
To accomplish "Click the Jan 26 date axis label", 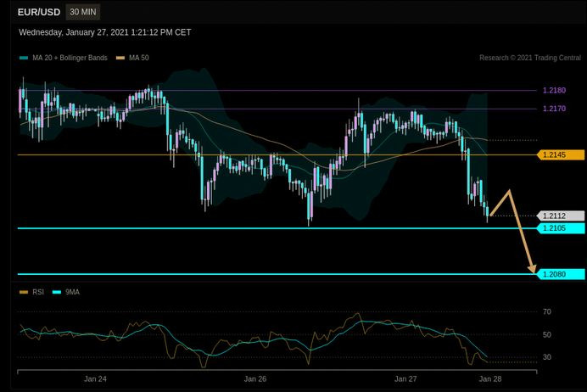I will coord(255,379).
